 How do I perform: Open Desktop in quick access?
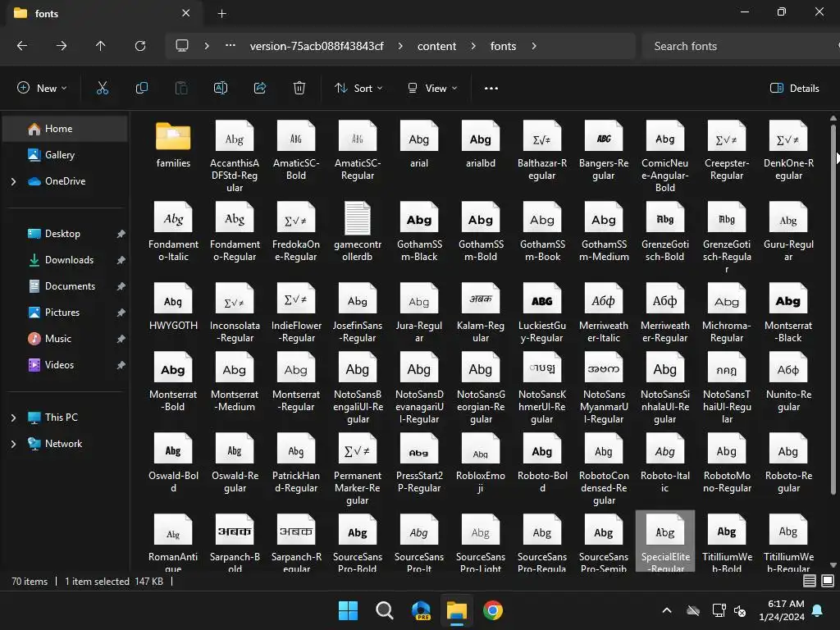tap(65, 234)
